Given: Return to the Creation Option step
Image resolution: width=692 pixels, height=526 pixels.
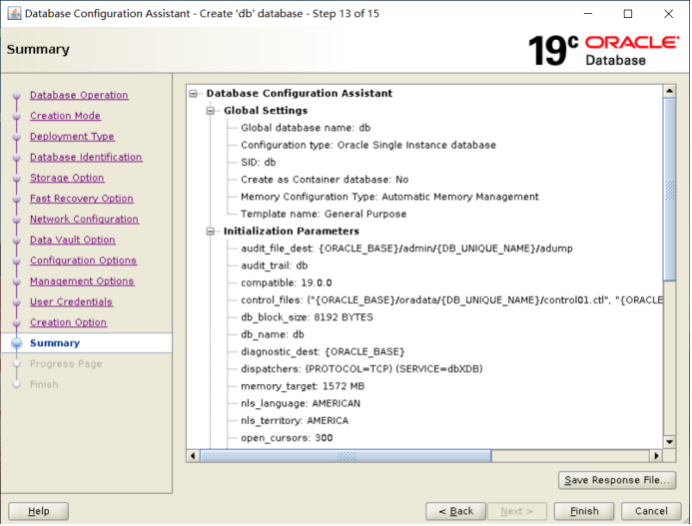Looking at the screenshot, I should point(68,323).
